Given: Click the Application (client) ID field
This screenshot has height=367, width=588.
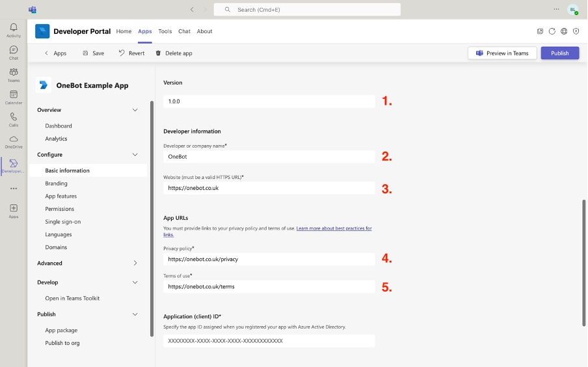Looking at the screenshot, I should tap(269, 341).
